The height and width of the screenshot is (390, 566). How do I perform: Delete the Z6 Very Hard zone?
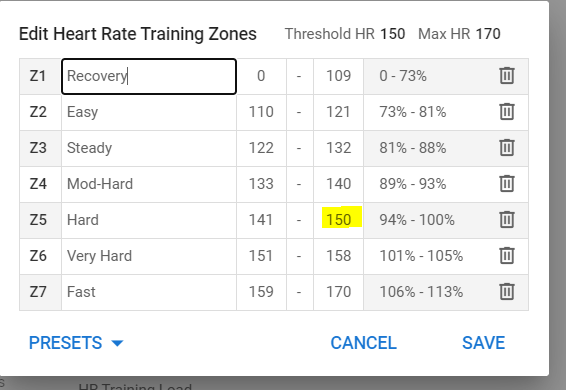pyautogui.click(x=507, y=256)
